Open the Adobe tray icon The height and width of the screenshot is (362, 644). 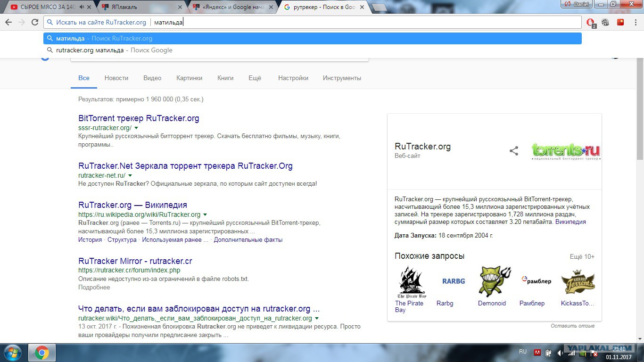[x=537, y=353]
